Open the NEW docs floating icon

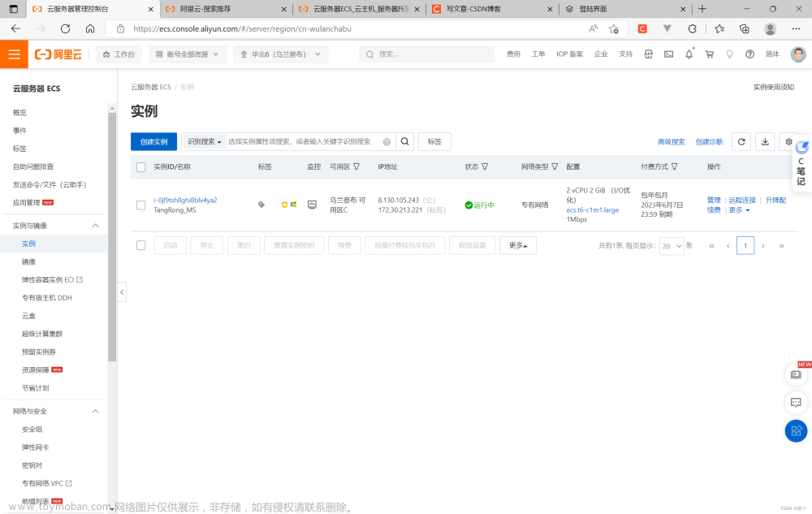pos(796,374)
